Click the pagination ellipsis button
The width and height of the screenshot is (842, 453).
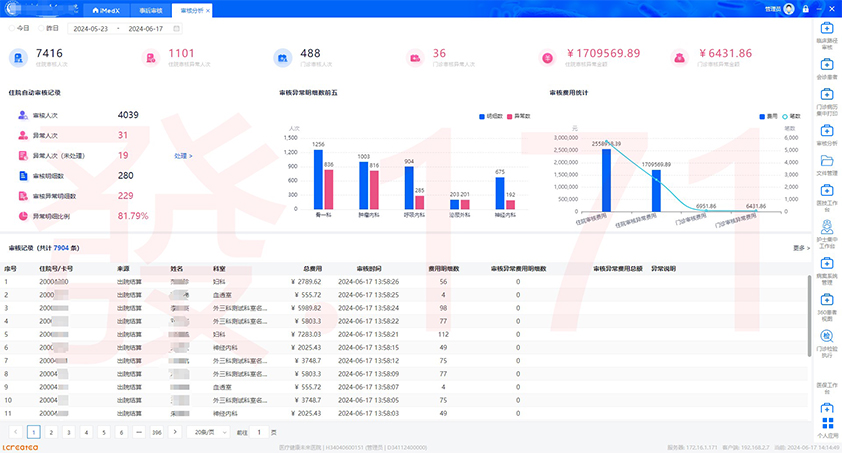coord(139,432)
